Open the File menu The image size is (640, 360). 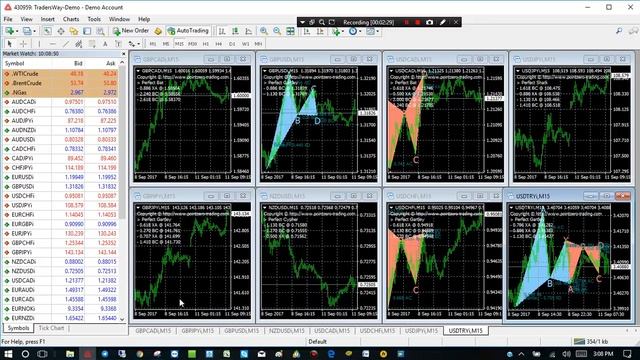click(x=8, y=19)
